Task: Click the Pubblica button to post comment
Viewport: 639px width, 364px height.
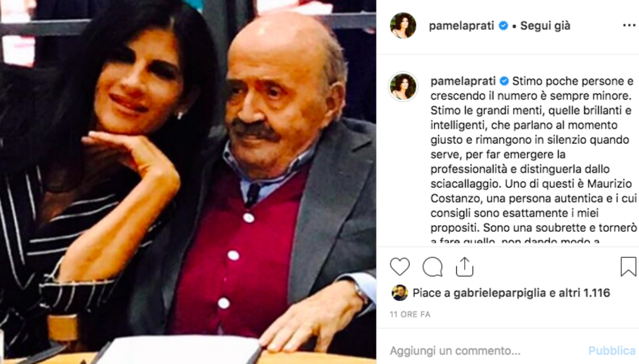Action: point(612,350)
